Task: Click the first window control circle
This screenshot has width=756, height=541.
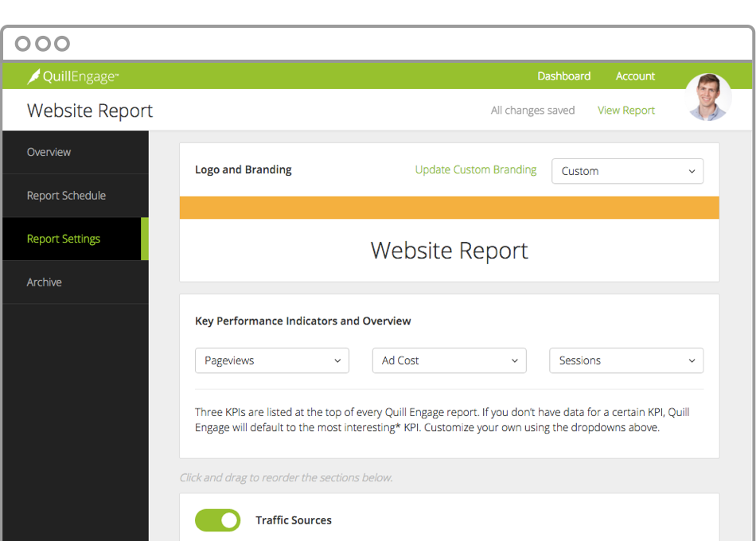Action: pos(22,44)
